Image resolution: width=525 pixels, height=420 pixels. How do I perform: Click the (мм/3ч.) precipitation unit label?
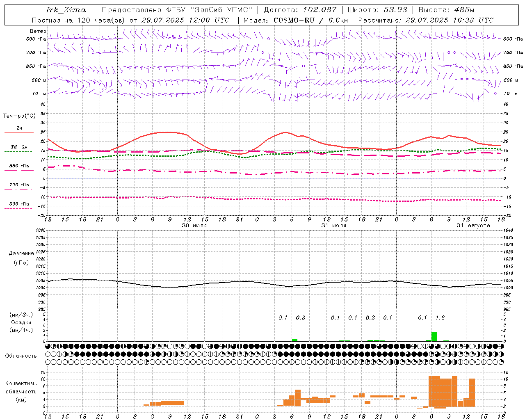coord(21,315)
